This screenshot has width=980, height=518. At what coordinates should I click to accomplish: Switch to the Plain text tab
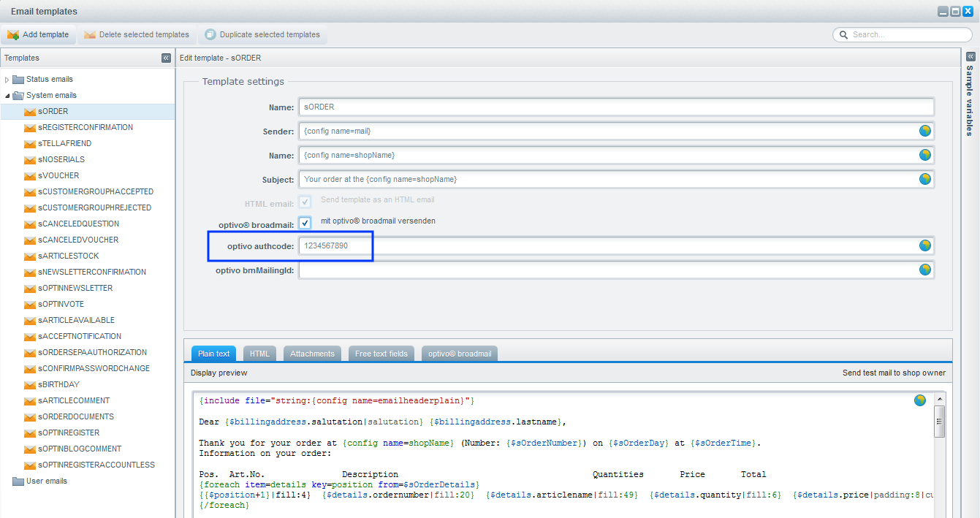[x=214, y=354]
